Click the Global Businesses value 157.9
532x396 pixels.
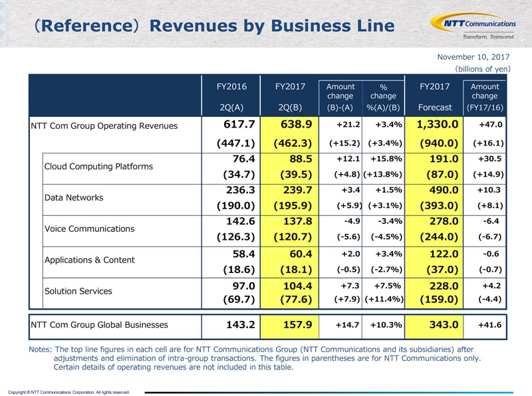(x=297, y=325)
